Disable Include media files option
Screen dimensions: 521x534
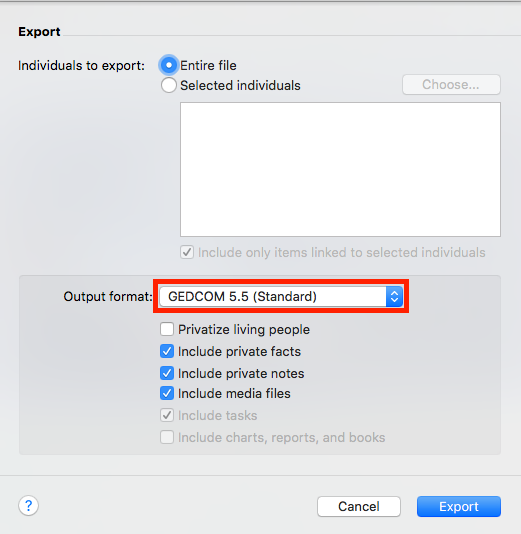tap(167, 393)
